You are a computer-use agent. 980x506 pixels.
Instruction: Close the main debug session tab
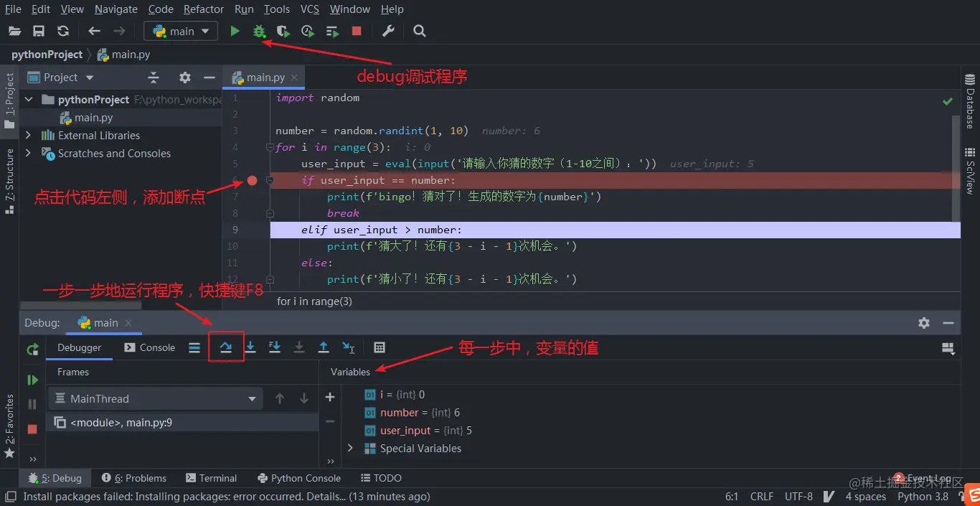(128, 323)
